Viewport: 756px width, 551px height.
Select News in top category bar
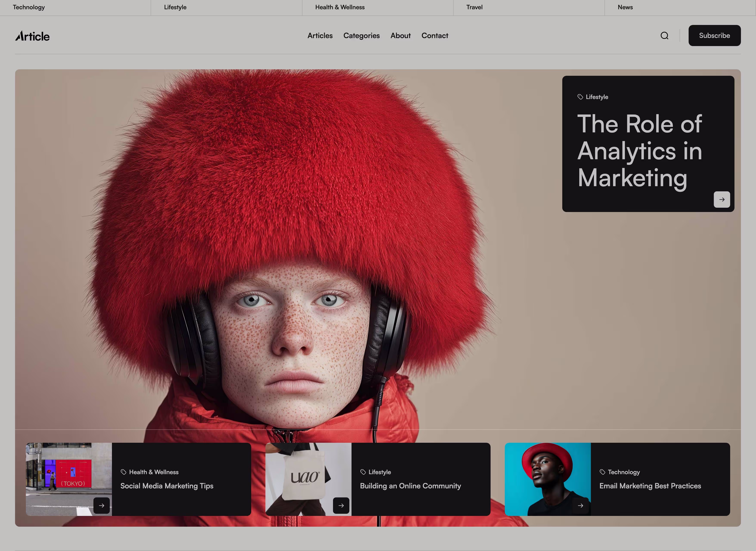(625, 7)
